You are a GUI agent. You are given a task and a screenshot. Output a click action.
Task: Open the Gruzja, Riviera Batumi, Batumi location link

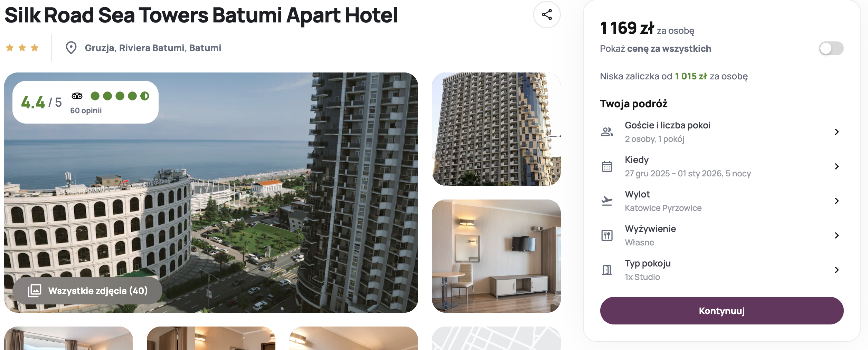[153, 48]
